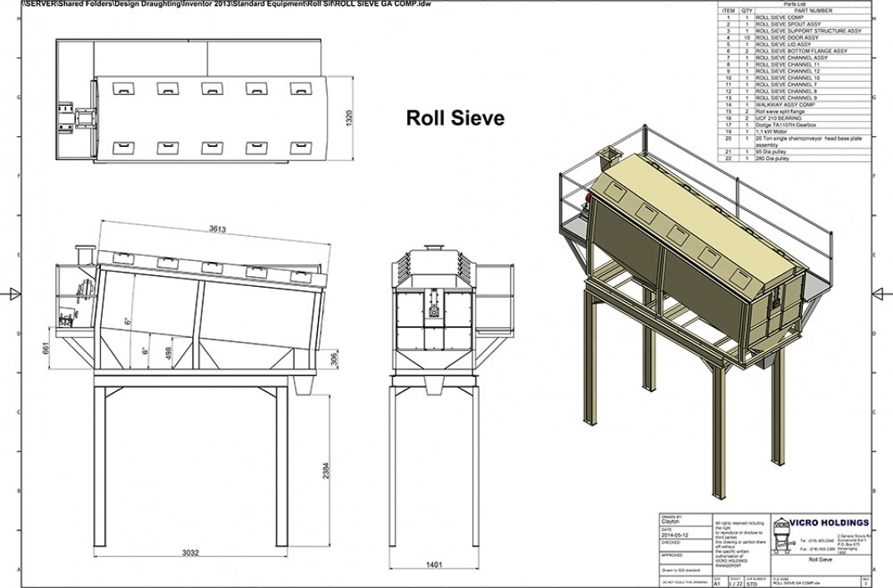
Task: Click the DRAWN BY Clayton field
Action: (670, 521)
